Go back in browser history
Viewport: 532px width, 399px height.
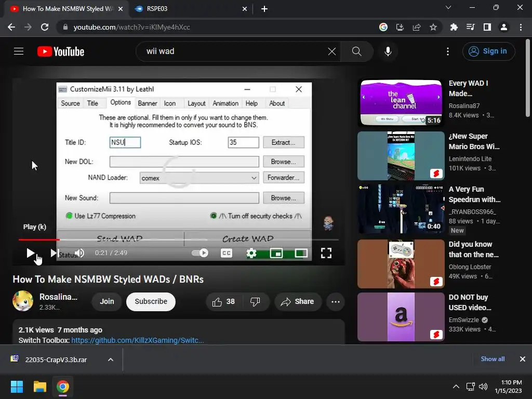11,27
